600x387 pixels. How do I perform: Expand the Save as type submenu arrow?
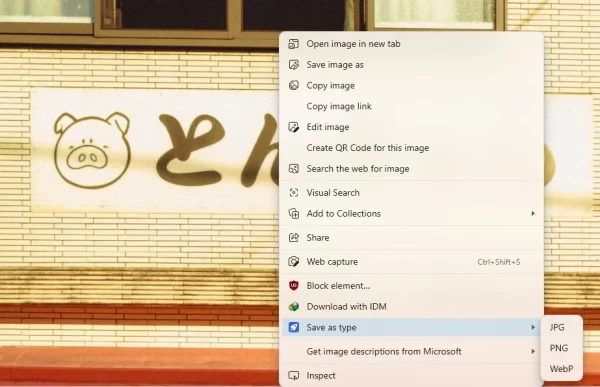pyautogui.click(x=533, y=327)
